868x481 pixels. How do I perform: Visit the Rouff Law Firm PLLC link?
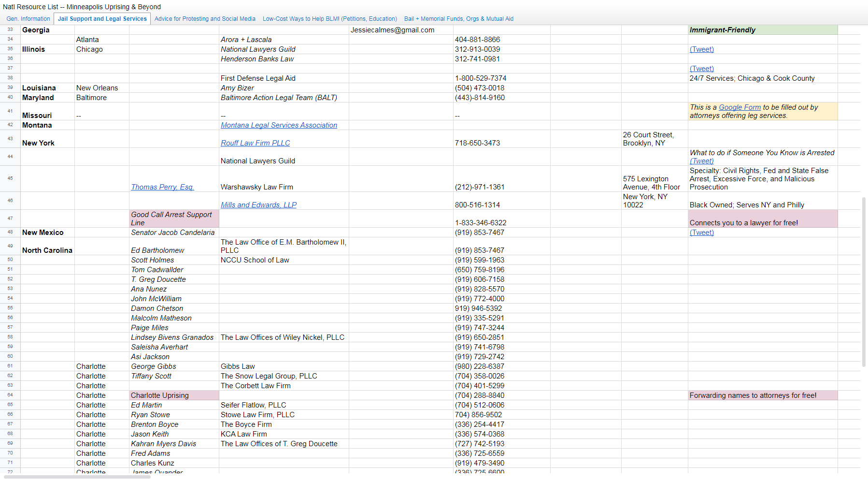pos(255,143)
